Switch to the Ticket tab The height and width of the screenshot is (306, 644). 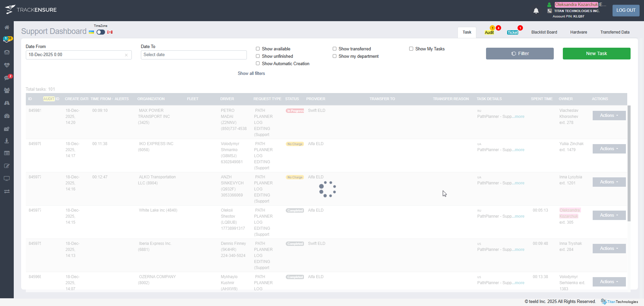pos(513,33)
